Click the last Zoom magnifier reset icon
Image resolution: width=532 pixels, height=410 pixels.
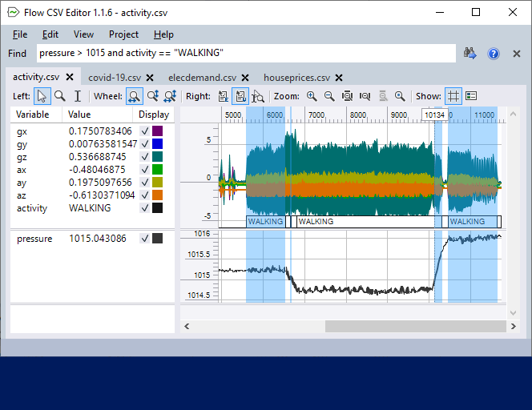[400, 96]
